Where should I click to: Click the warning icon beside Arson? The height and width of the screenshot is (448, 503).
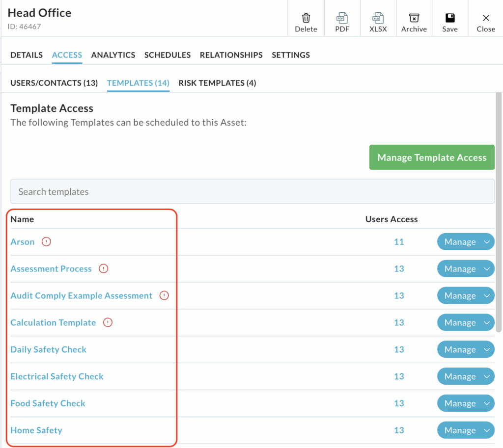(x=46, y=242)
